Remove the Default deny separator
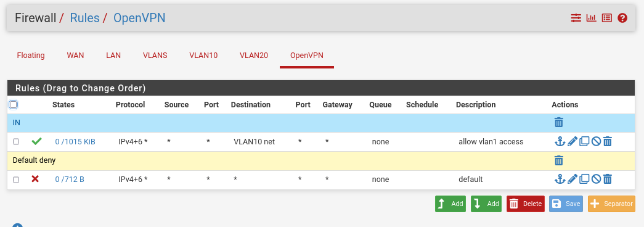Viewport: 644px width, 227px height. tap(558, 160)
